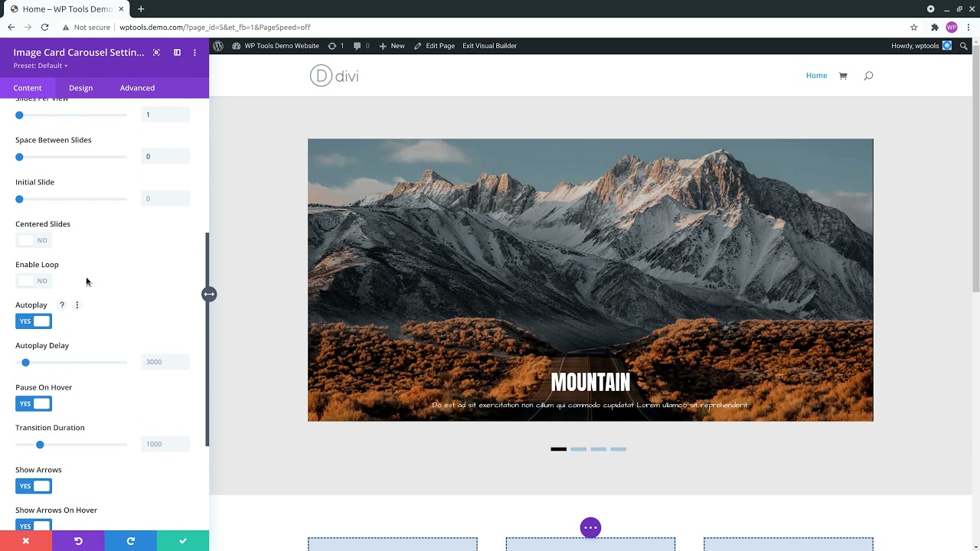980x551 pixels.
Task: Adjust the Initial Slide slider
Action: (x=71, y=199)
